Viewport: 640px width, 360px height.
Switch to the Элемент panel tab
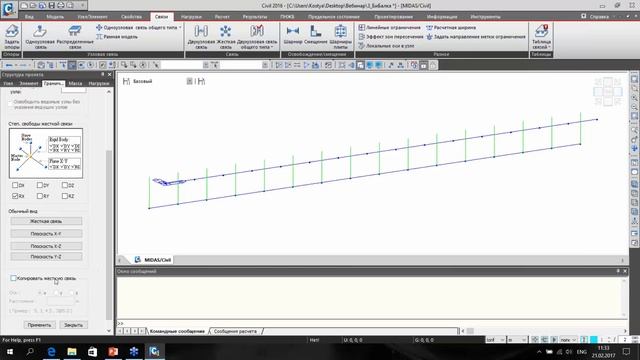(x=29, y=83)
